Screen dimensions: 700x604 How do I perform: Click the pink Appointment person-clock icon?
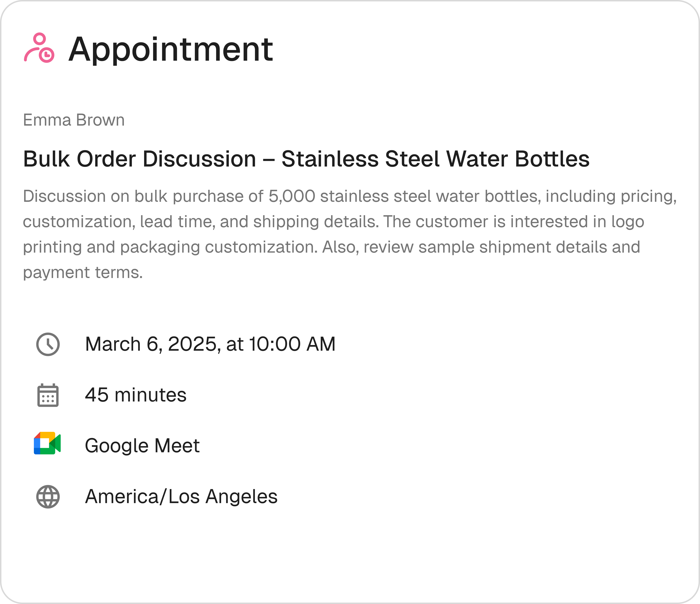(x=39, y=48)
